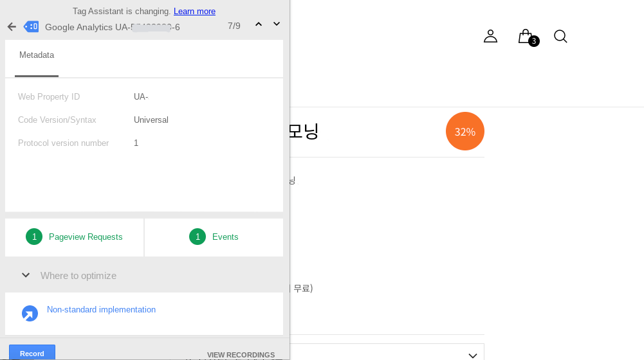This screenshot has width=644, height=360.
Task: Click the Google Analytics tag title
Action: [113, 27]
